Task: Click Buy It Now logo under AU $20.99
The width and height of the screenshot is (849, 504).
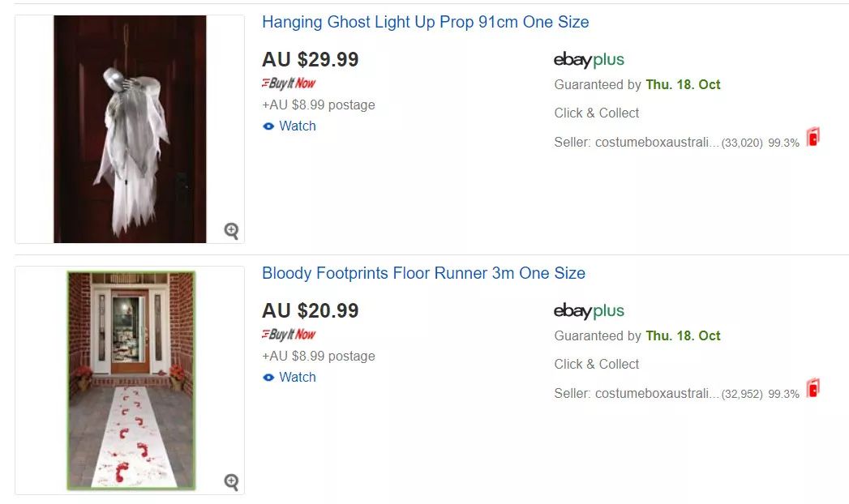Action: [x=289, y=335]
